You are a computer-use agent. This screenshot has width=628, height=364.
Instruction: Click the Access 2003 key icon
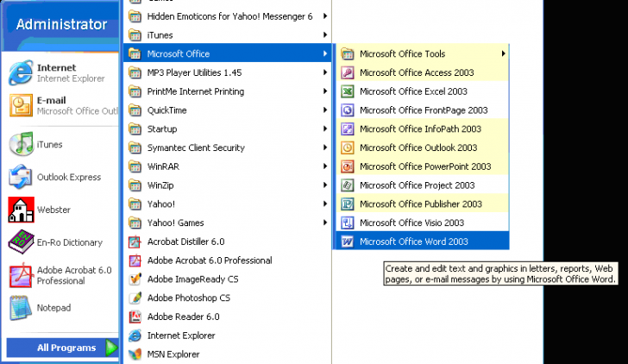click(348, 72)
